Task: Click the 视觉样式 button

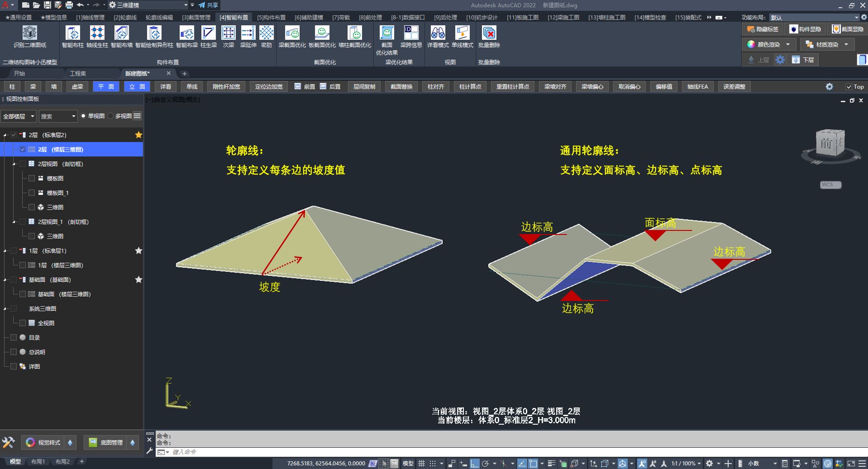Action: [x=43, y=442]
